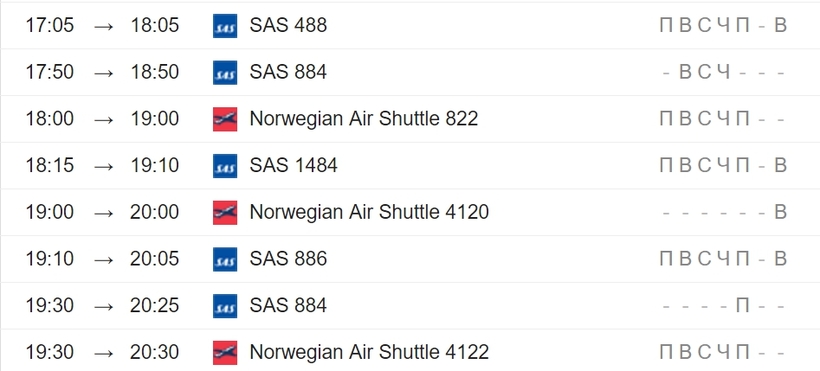Open the SAS 488 flight link

[x=288, y=25]
